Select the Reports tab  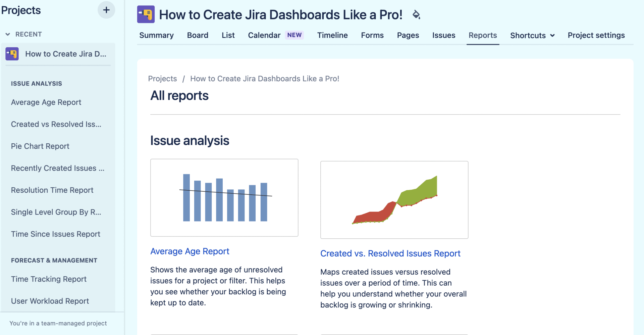tap(483, 35)
